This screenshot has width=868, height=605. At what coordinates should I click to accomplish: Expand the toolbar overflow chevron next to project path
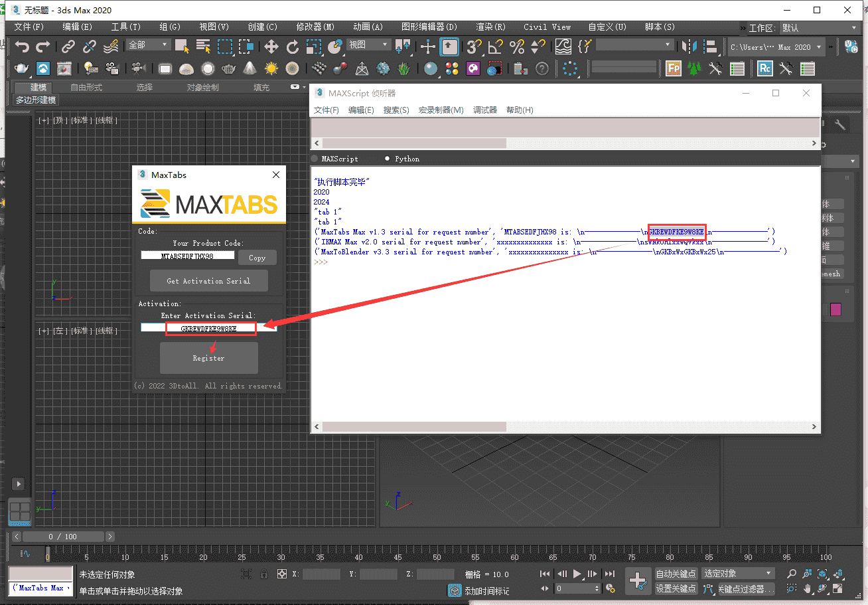click(831, 47)
